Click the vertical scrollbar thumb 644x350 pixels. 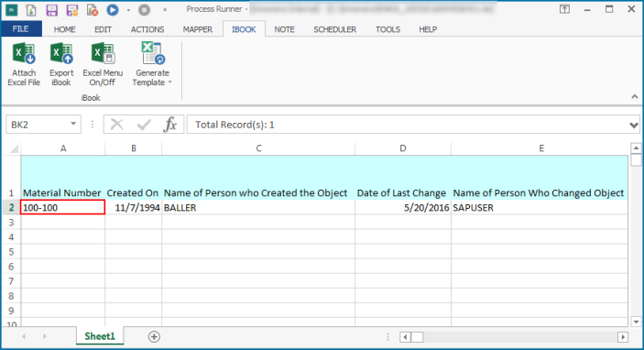tap(636, 159)
